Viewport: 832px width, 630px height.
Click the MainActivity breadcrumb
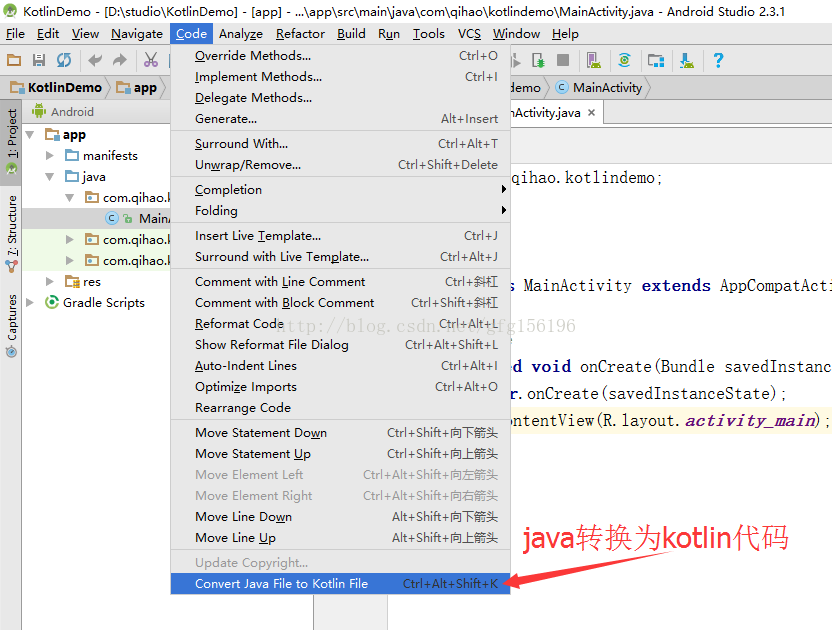(599, 88)
